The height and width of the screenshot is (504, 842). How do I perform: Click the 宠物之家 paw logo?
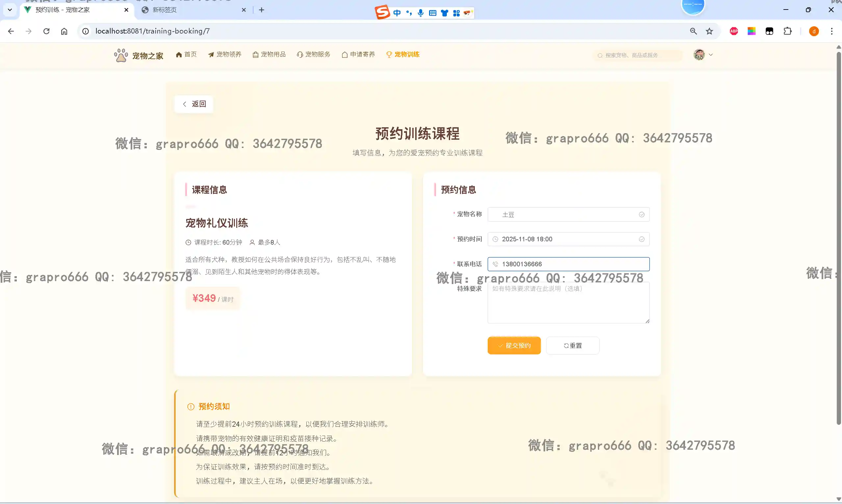click(x=121, y=55)
